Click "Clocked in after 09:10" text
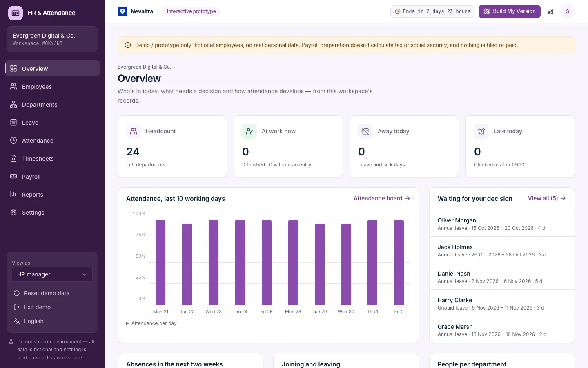Viewport: 588px width, 368px height. click(499, 165)
